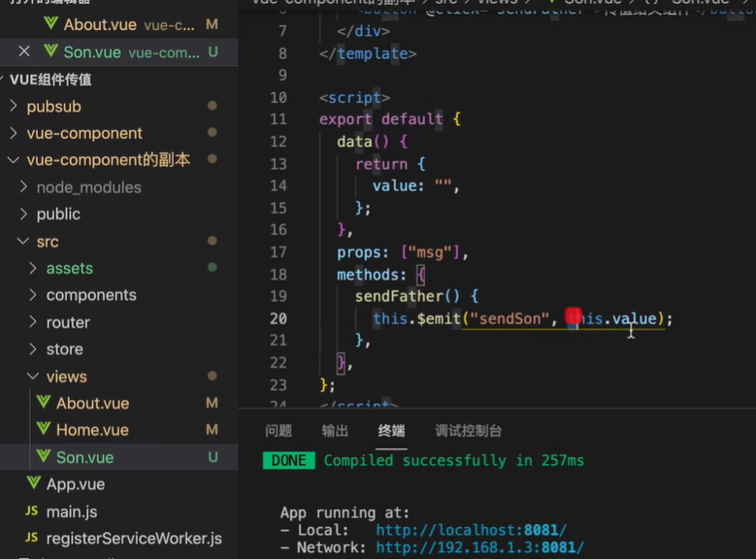Open About.vue in the open editors list
Viewport: 756px width, 559px height.
tap(119, 24)
